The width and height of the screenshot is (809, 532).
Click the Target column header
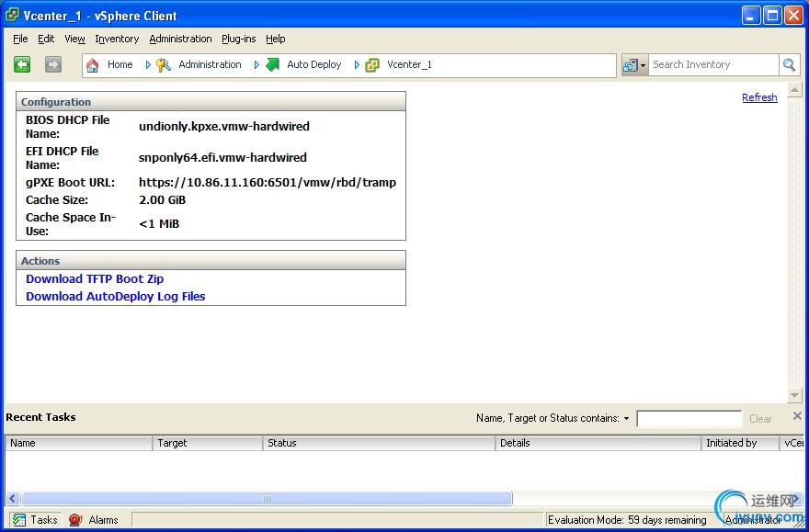click(x=208, y=443)
